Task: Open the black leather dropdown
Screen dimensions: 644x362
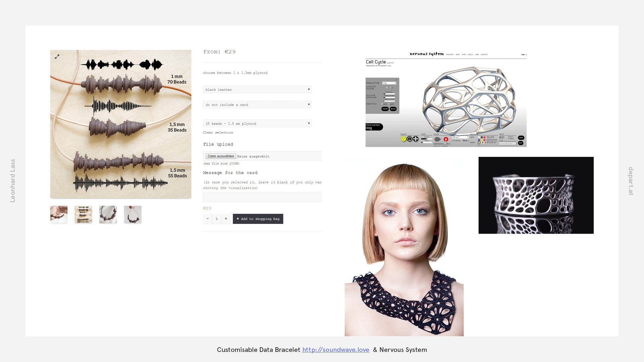Action: coord(257,89)
